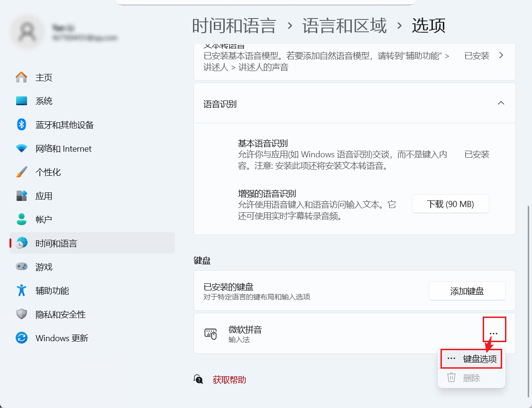Click the Windows Update refresh icon

coord(21,338)
